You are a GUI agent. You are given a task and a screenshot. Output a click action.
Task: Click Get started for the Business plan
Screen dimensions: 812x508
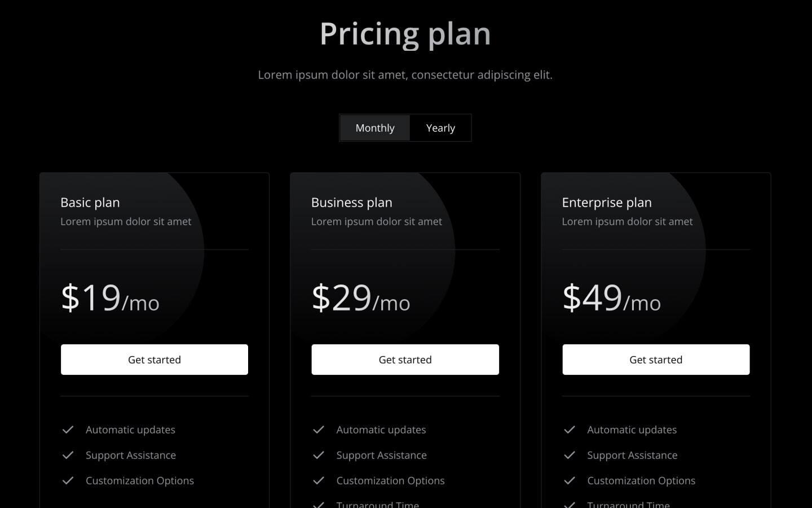click(x=405, y=360)
